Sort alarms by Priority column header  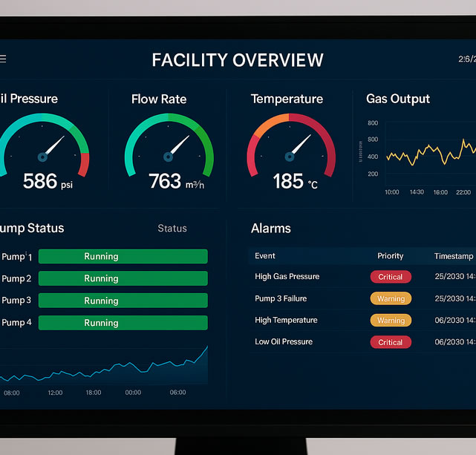pos(391,256)
